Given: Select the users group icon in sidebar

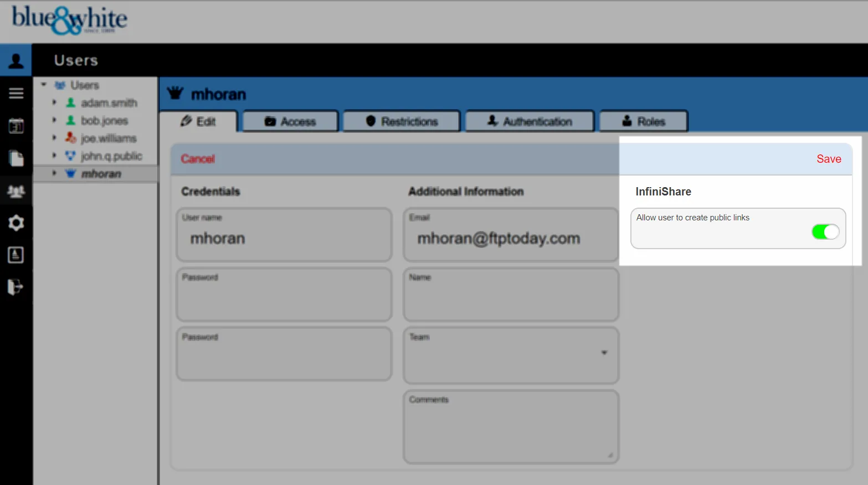Looking at the screenshot, I should (x=16, y=191).
